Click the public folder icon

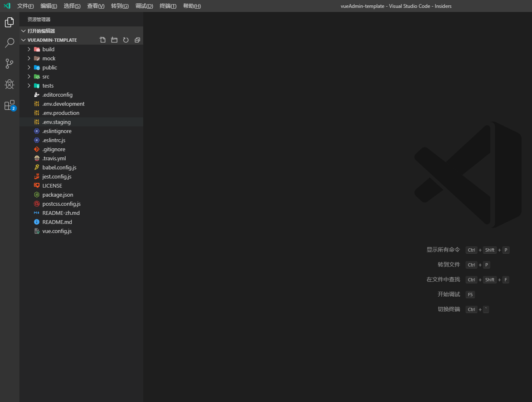[37, 67]
